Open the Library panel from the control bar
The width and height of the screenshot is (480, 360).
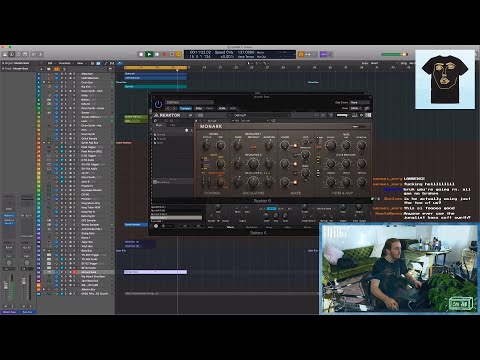(x=5, y=54)
